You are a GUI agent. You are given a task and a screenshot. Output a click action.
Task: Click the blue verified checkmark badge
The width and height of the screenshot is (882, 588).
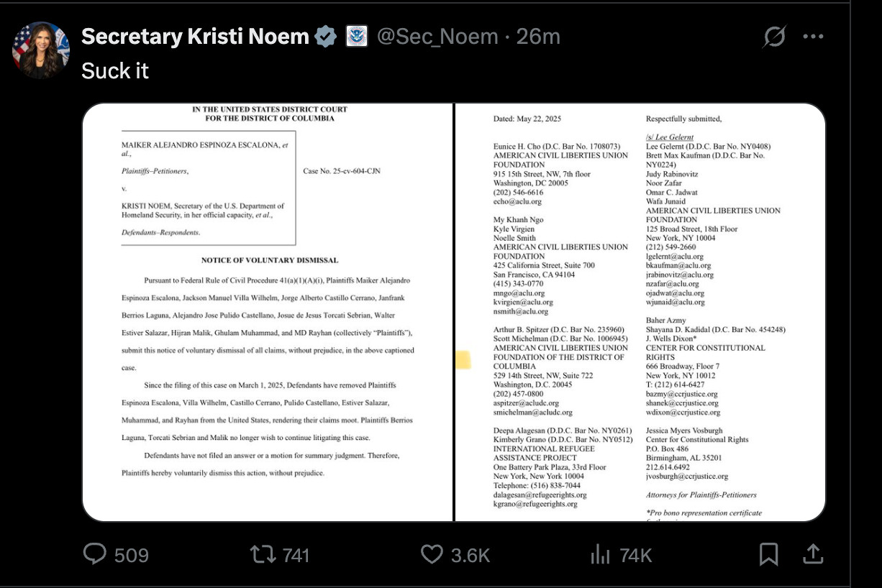click(327, 37)
